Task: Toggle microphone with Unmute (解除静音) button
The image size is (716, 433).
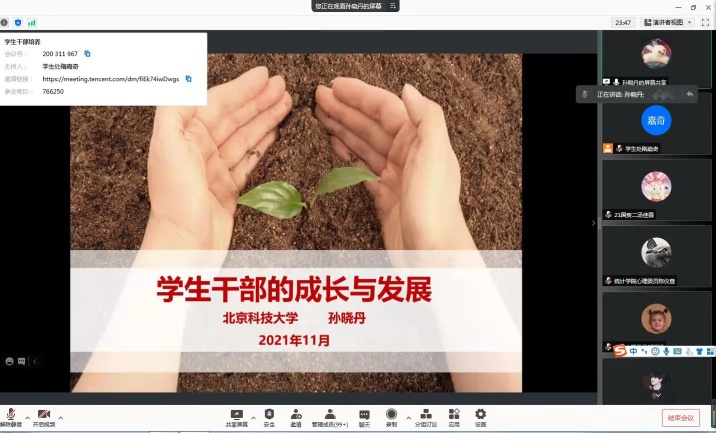Action: (x=11, y=416)
